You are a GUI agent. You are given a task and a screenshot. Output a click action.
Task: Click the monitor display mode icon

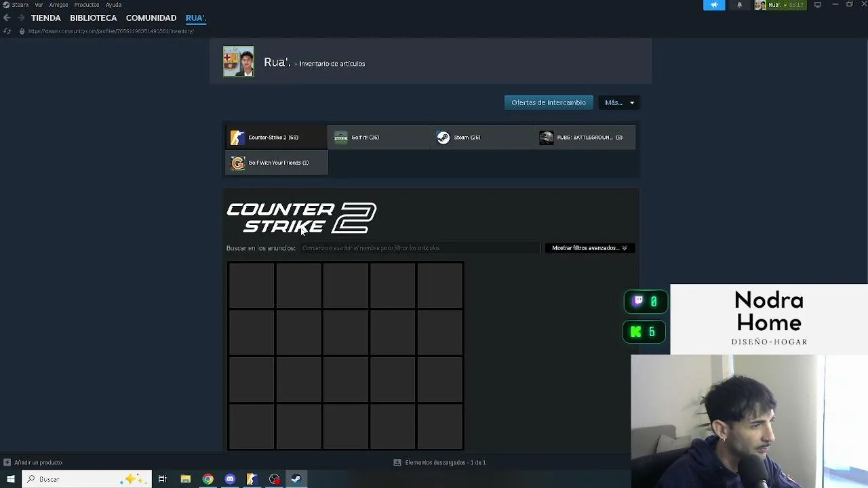click(818, 5)
